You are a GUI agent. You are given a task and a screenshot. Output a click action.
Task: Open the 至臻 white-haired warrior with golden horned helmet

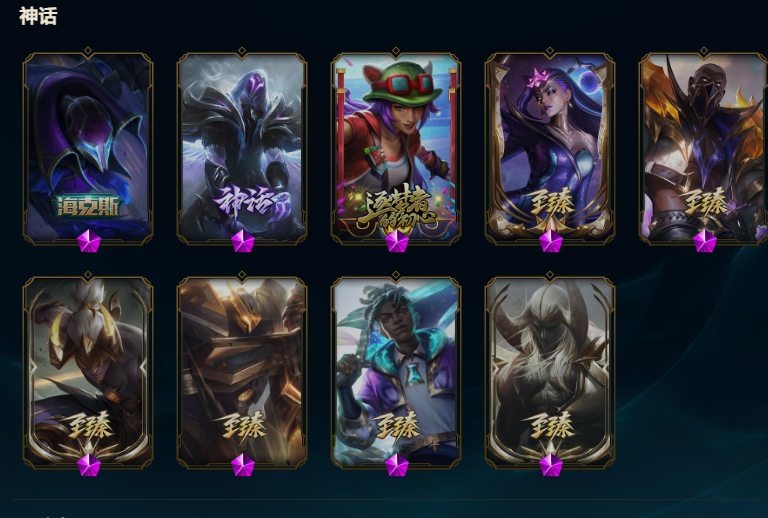click(x=88, y=371)
